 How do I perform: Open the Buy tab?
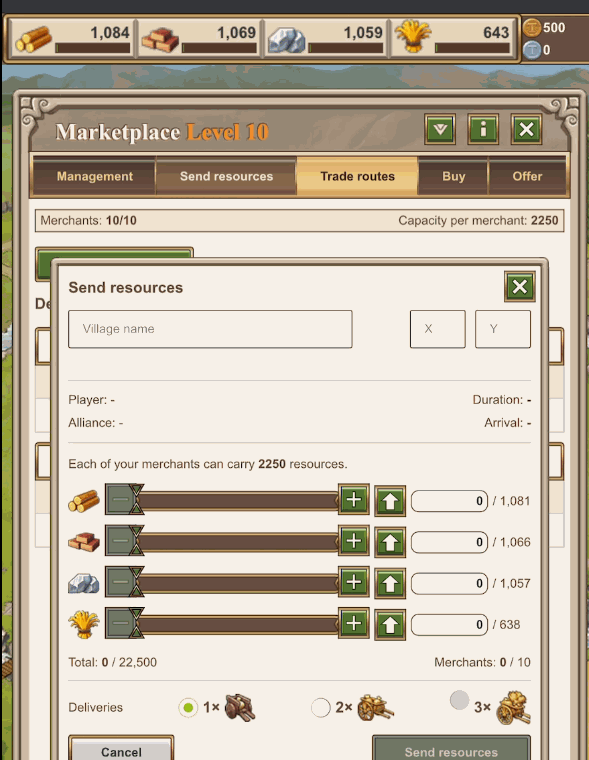[x=453, y=176]
